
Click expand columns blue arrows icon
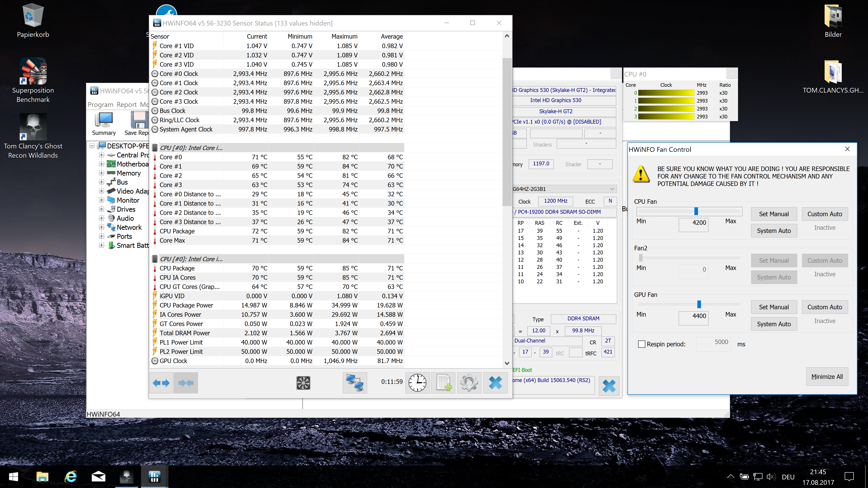[x=161, y=382]
